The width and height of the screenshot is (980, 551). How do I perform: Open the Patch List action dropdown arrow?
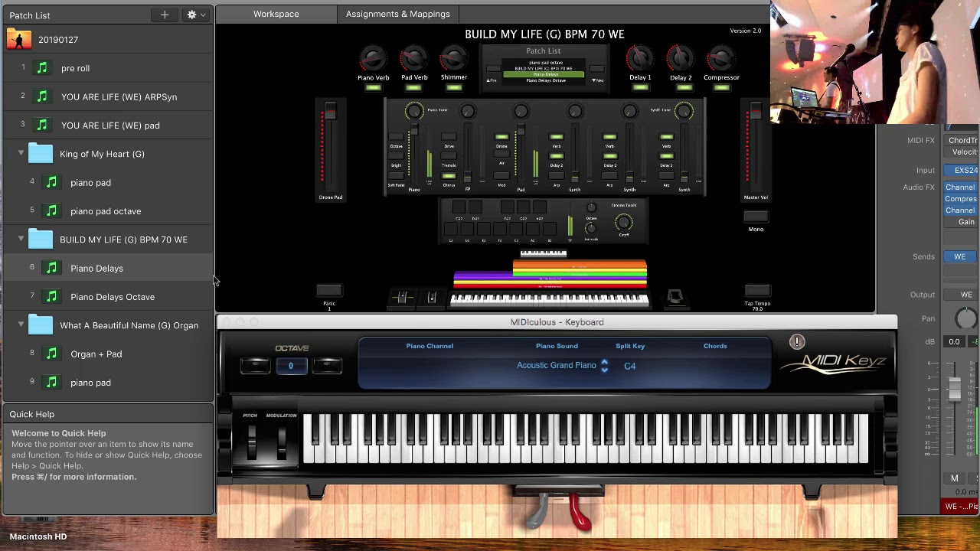[x=203, y=15]
